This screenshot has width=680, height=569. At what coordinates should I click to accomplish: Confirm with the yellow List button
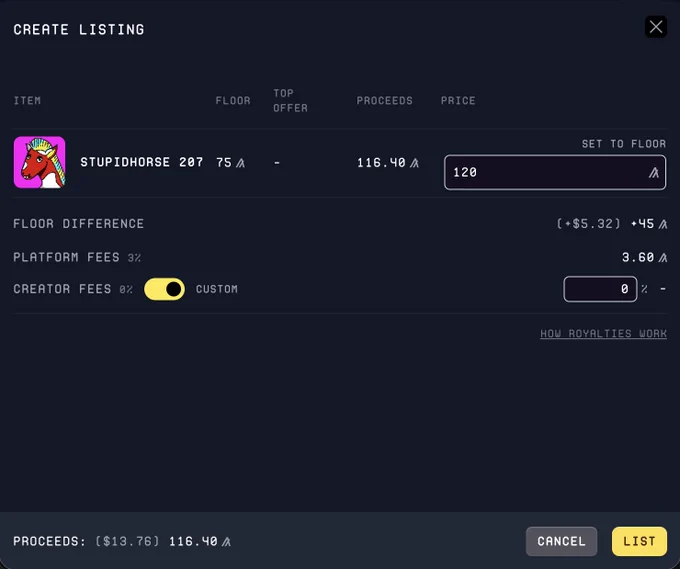click(x=639, y=541)
